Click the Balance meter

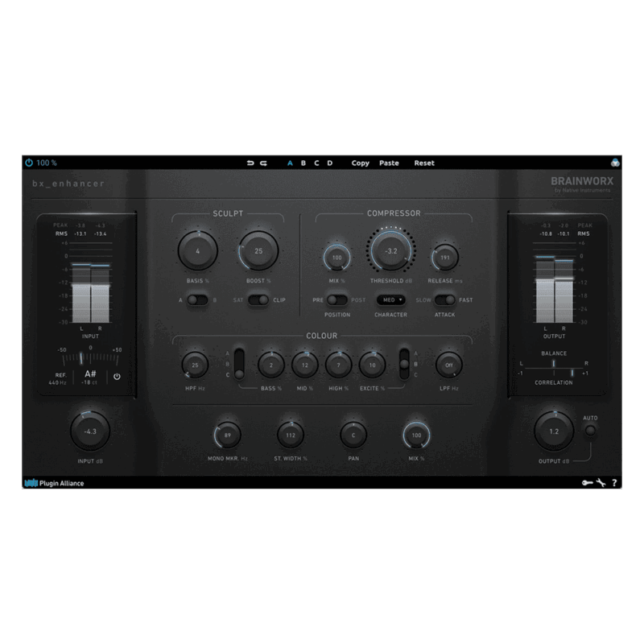coord(554,364)
